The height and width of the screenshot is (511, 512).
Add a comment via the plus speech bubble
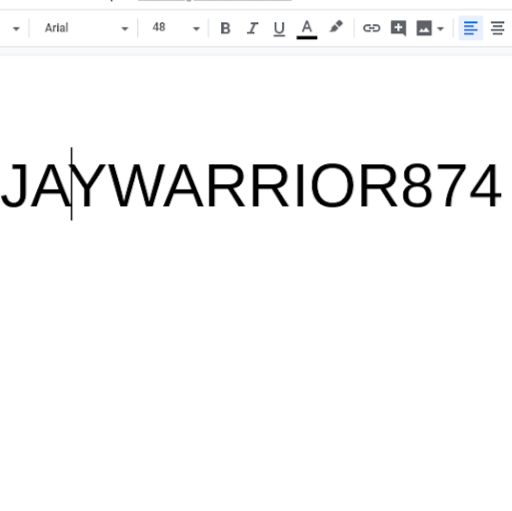pos(398,28)
